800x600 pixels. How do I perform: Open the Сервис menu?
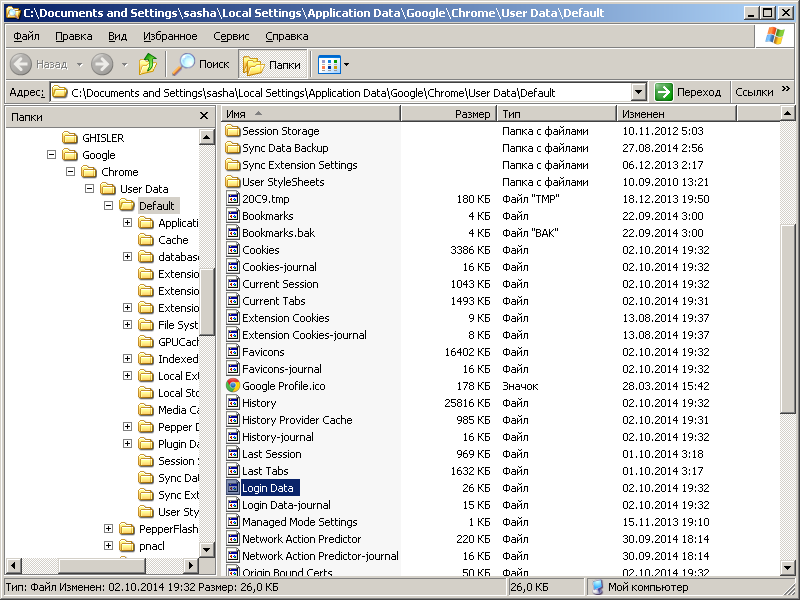point(231,36)
